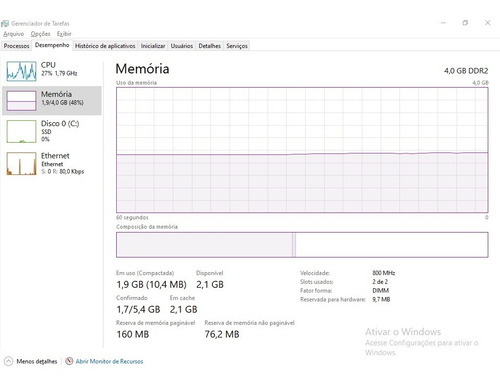This screenshot has height=387, width=500.
Task: Select the Disco 0 (C:) mini graph
Action: (21, 132)
